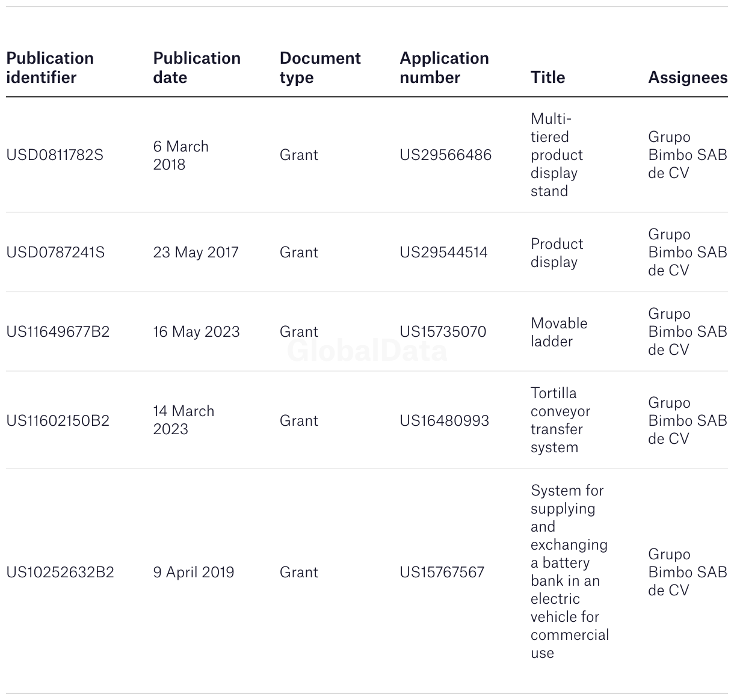Click the Document type column header
The height and width of the screenshot is (700, 734).
coord(320,67)
